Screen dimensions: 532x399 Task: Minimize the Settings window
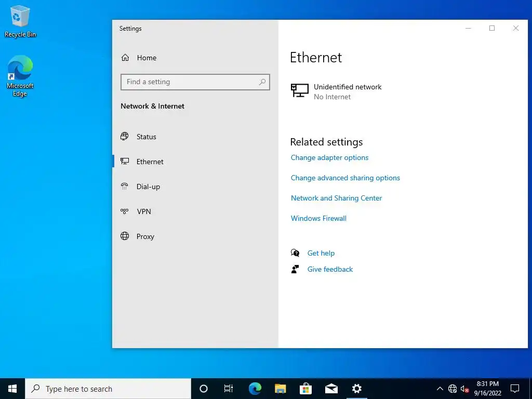468,28
